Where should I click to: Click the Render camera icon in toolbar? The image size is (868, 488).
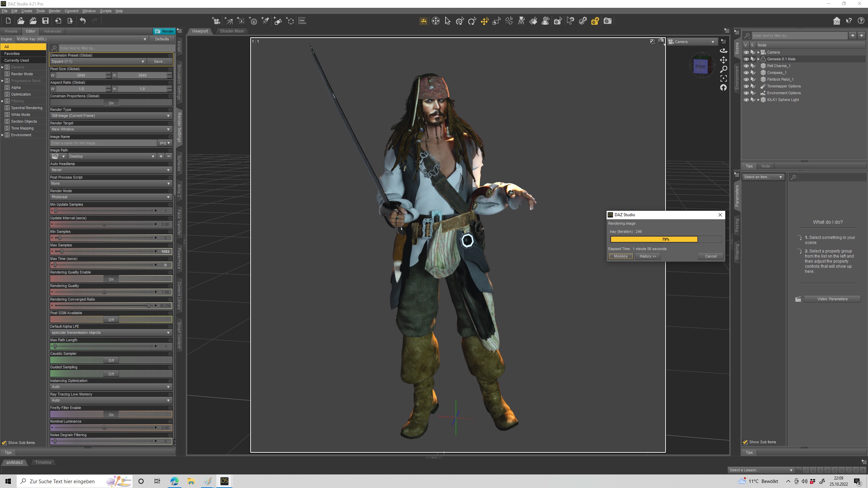608,21
